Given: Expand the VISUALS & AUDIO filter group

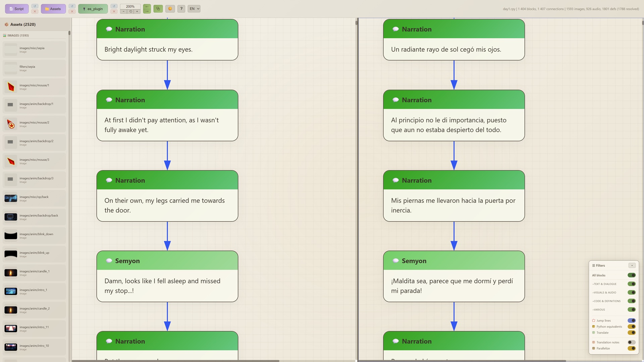Looking at the screenshot, I should 604,293.
